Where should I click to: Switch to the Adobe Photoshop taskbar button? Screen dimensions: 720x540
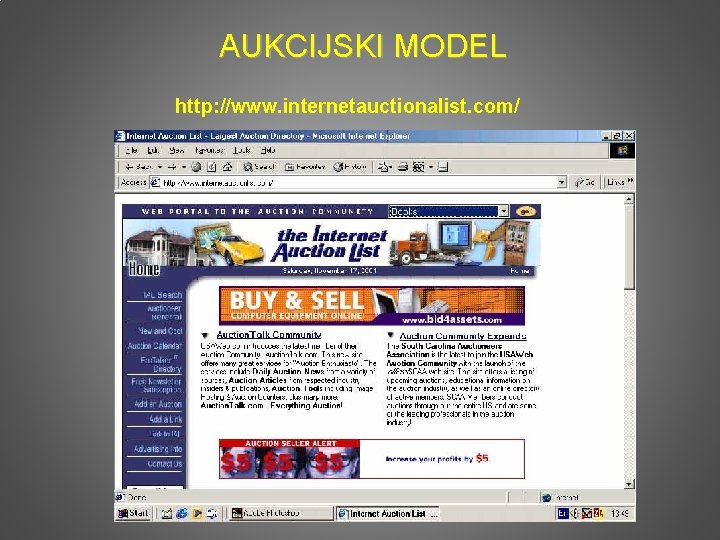pyautogui.click(x=281, y=513)
